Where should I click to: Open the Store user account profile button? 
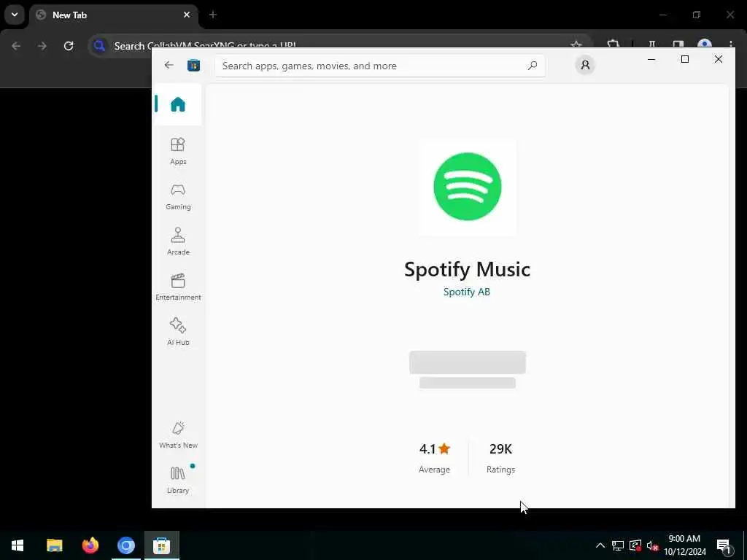pos(585,65)
